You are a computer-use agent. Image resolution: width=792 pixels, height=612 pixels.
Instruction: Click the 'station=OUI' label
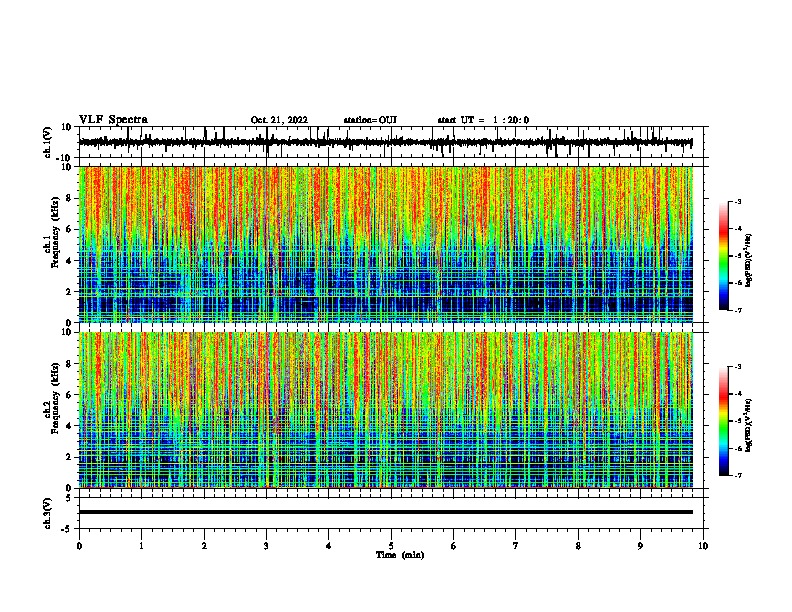click(370, 120)
